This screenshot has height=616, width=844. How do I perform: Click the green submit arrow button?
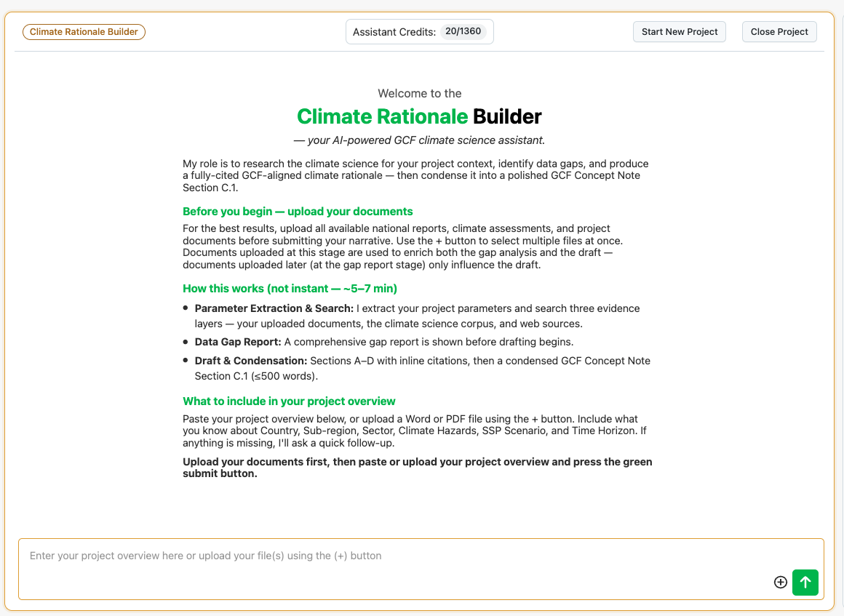[805, 582]
